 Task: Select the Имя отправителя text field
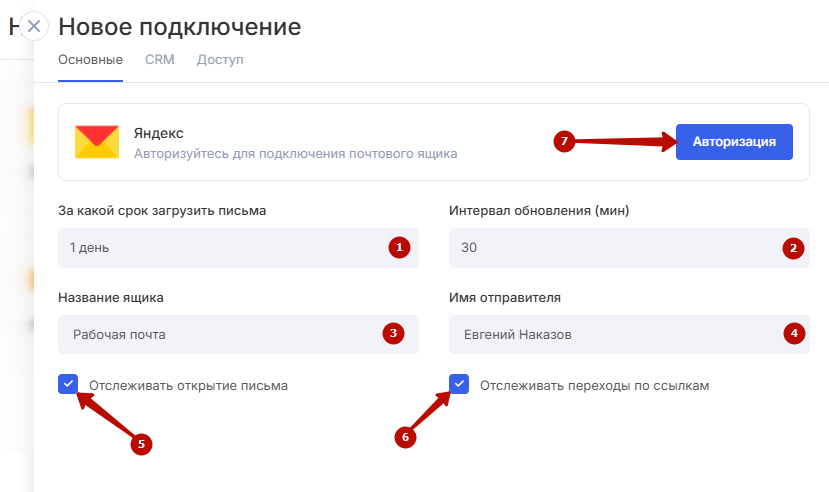coord(610,334)
